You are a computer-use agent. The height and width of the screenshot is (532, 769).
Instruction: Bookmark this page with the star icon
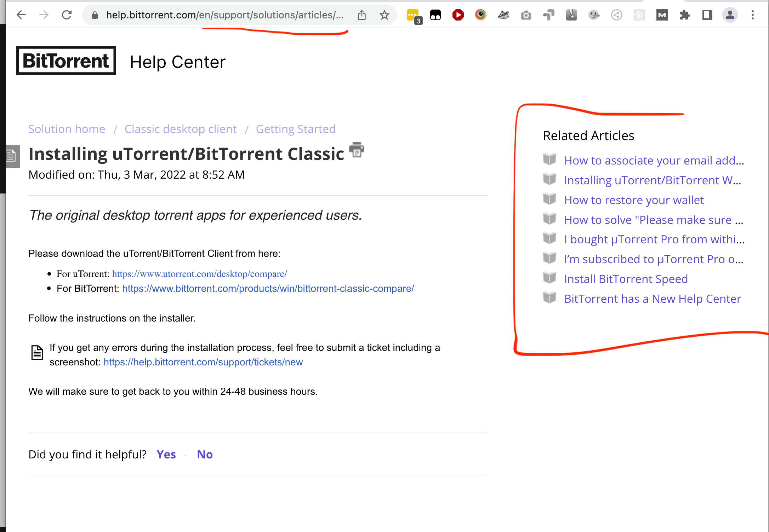click(x=384, y=15)
